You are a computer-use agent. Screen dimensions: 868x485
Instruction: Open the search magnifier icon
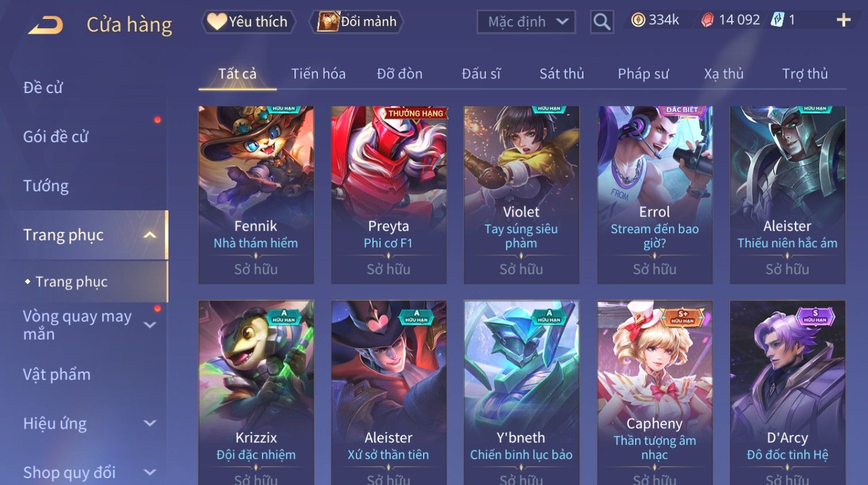[602, 22]
